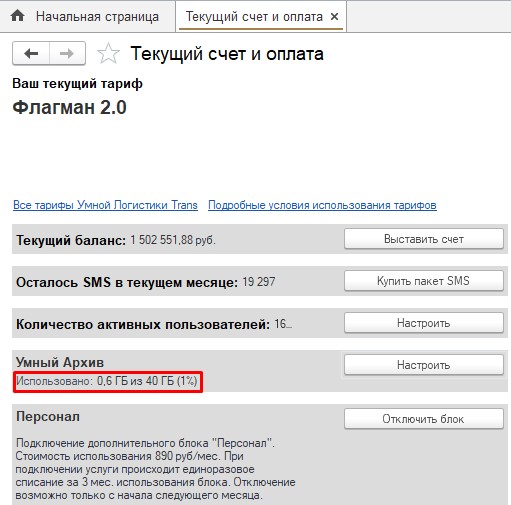This screenshot has width=511, height=505.
Task: Click the Осталось SMS в текущем месяце label
Action: 127,282
